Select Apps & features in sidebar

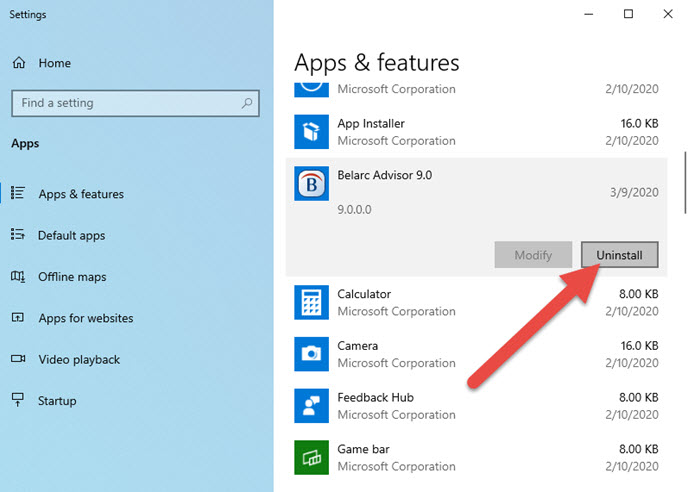[x=81, y=194]
